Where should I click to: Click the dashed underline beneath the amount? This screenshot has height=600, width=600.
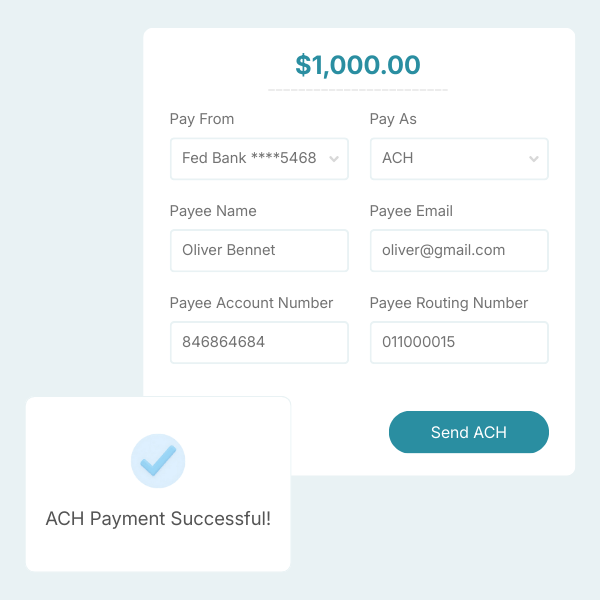pyautogui.click(x=358, y=90)
